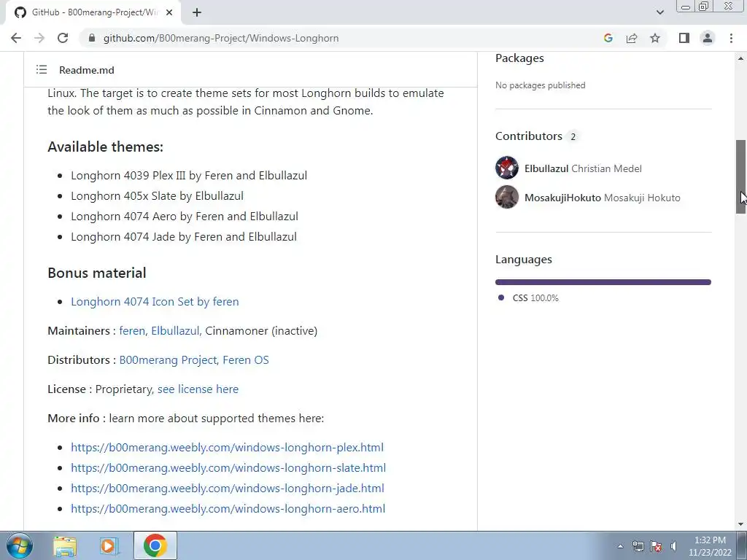Open the taskbar clock showing 1:32 PM
747x560 pixels.
[x=710, y=546]
